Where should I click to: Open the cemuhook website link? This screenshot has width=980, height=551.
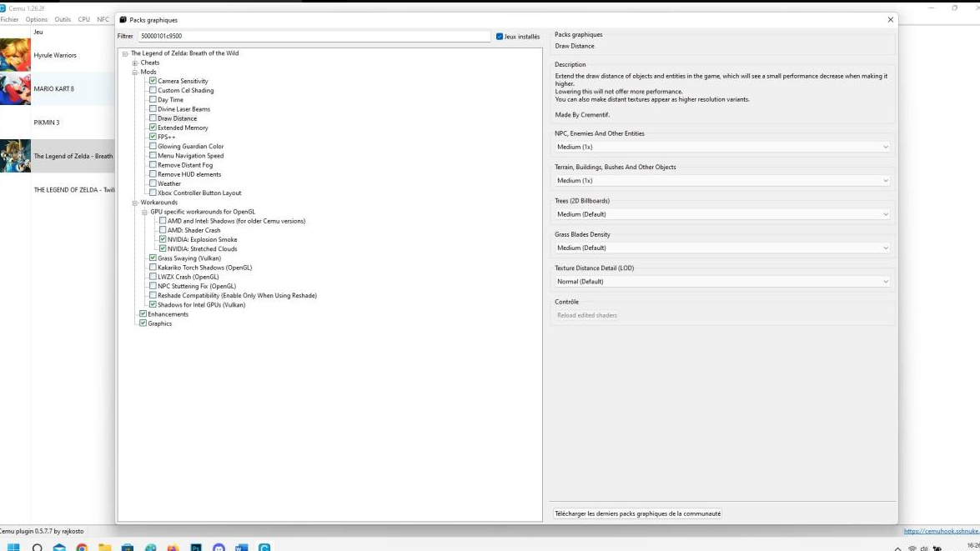(941, 531)
